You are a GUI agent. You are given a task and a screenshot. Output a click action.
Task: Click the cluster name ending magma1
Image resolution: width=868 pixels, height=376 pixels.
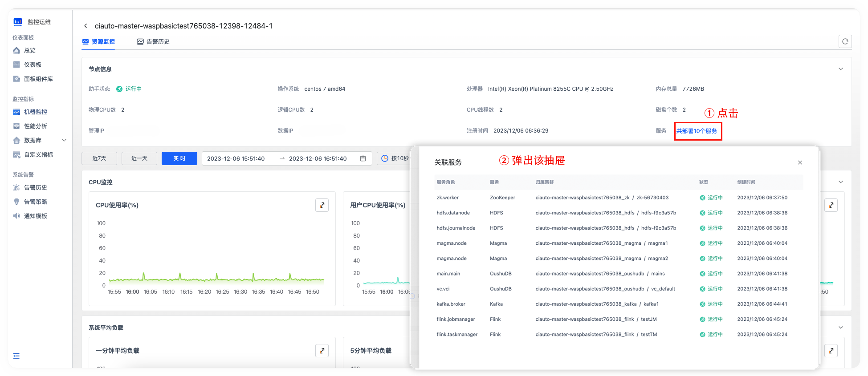(x=602, y=243)
